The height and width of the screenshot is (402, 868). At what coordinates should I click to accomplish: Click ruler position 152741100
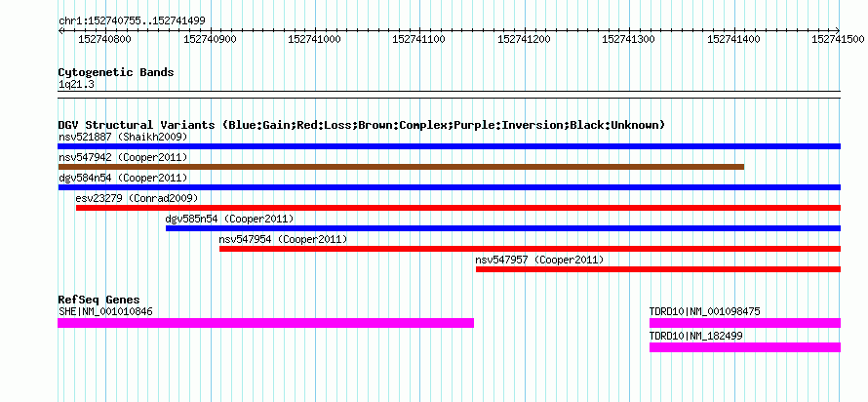[419, 39]
